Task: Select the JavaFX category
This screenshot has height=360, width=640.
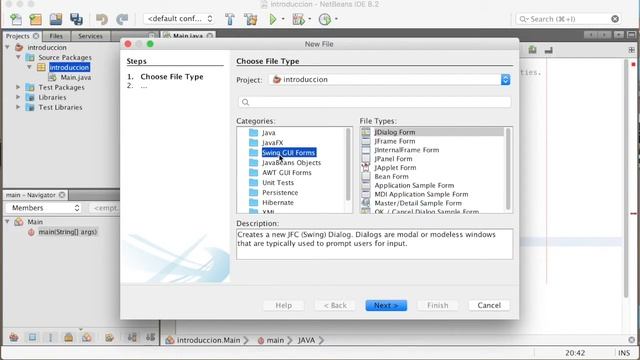Action: tap(273, 142)
